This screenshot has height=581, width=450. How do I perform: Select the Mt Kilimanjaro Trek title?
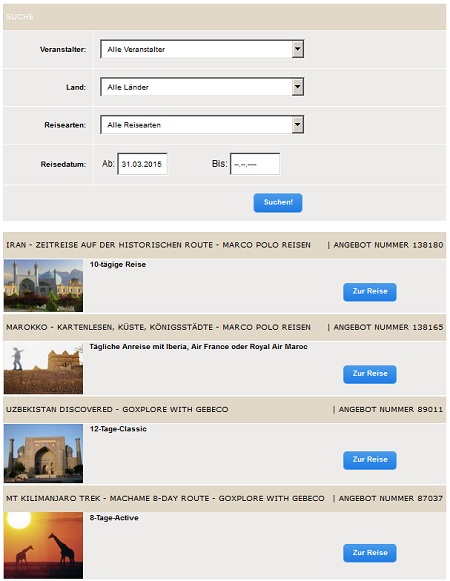(x=165, y=498)
